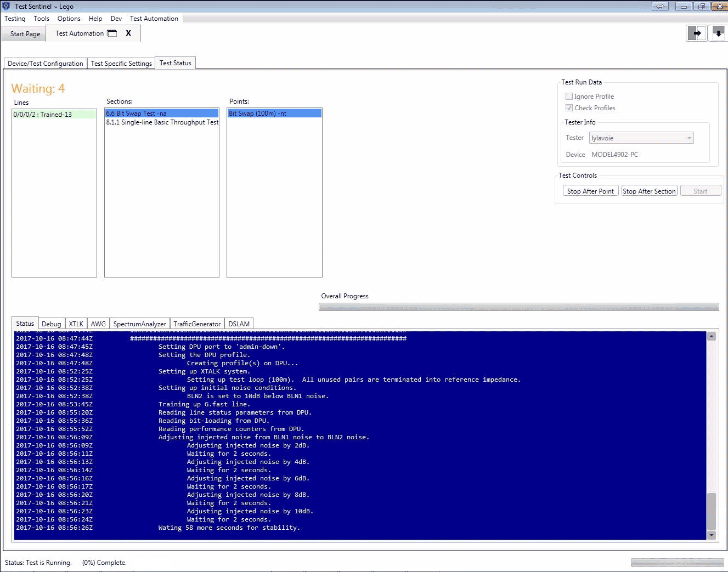
Task: Click the undock window icon on Test Automation tab
Action: 112,33
